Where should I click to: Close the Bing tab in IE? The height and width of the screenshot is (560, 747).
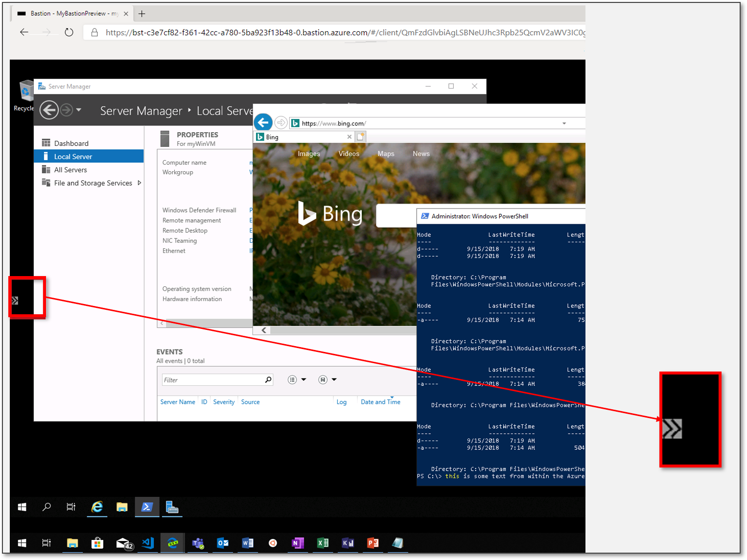(x=349, y=137)
